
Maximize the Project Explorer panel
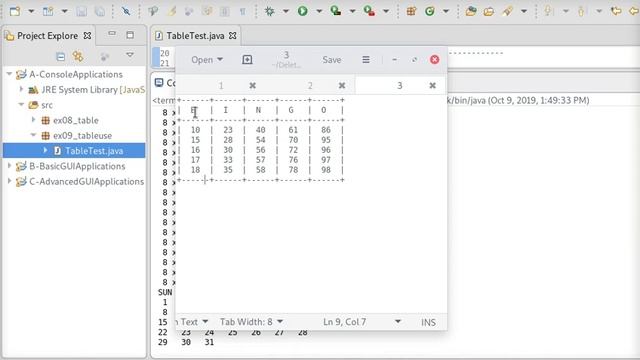(x=130, y=35)
